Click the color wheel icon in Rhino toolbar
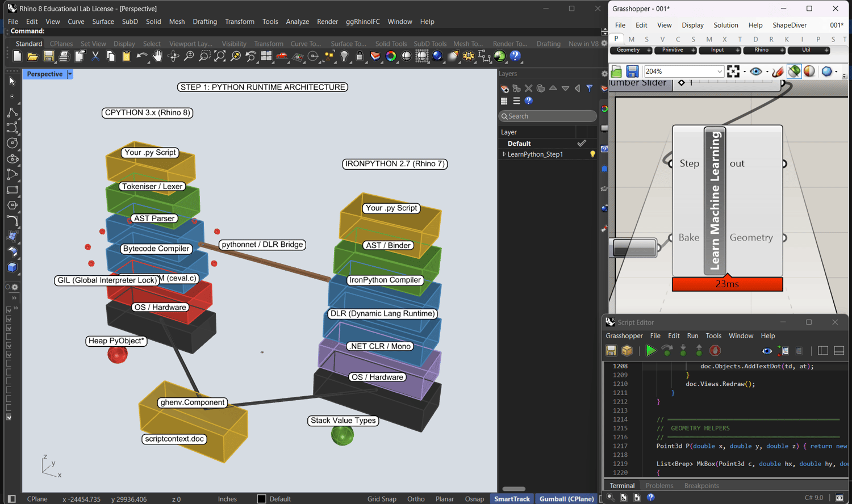 pos(391,56)
